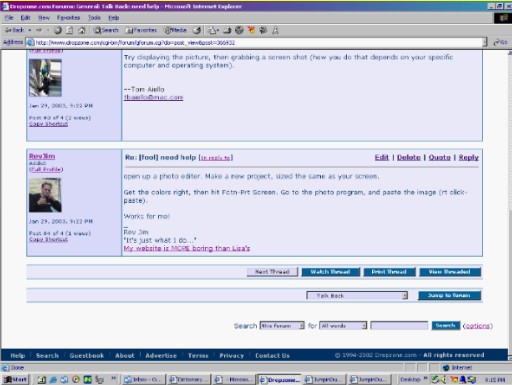Click Copy Shortcut under Post #3 of 4

(48, 124)
